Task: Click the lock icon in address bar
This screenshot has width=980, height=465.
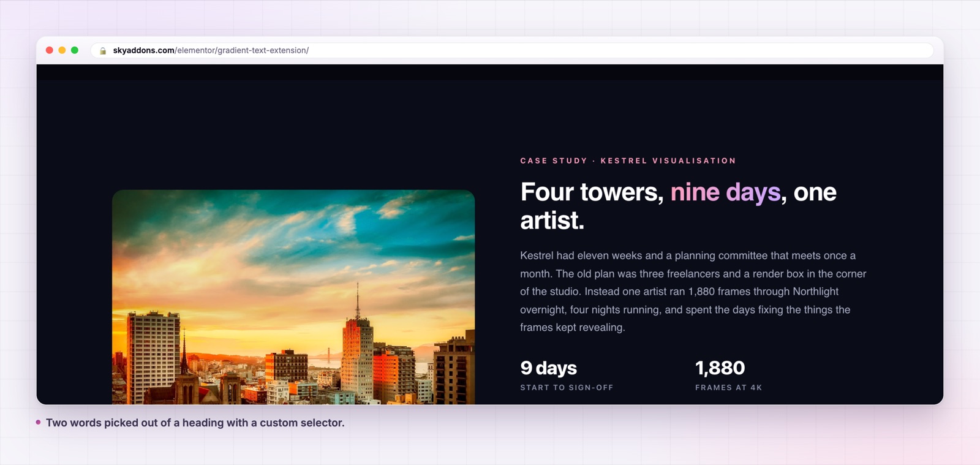Action: (103, 51)
